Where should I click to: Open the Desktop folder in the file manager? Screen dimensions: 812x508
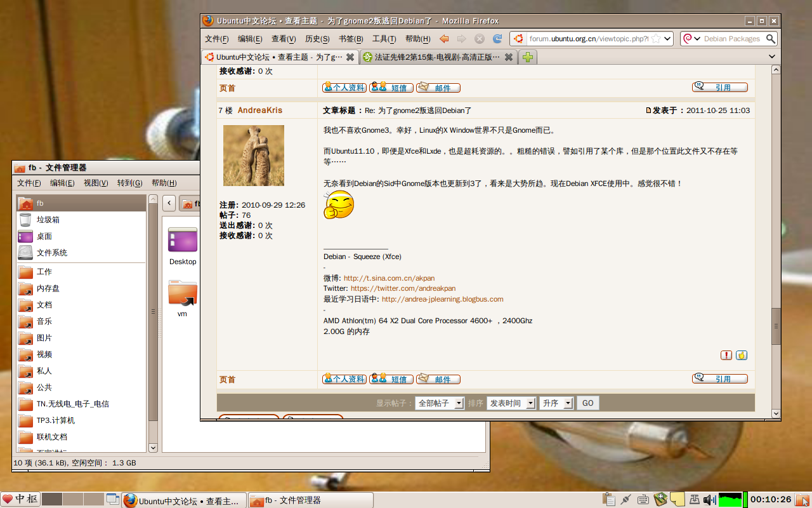click(183, 246)
